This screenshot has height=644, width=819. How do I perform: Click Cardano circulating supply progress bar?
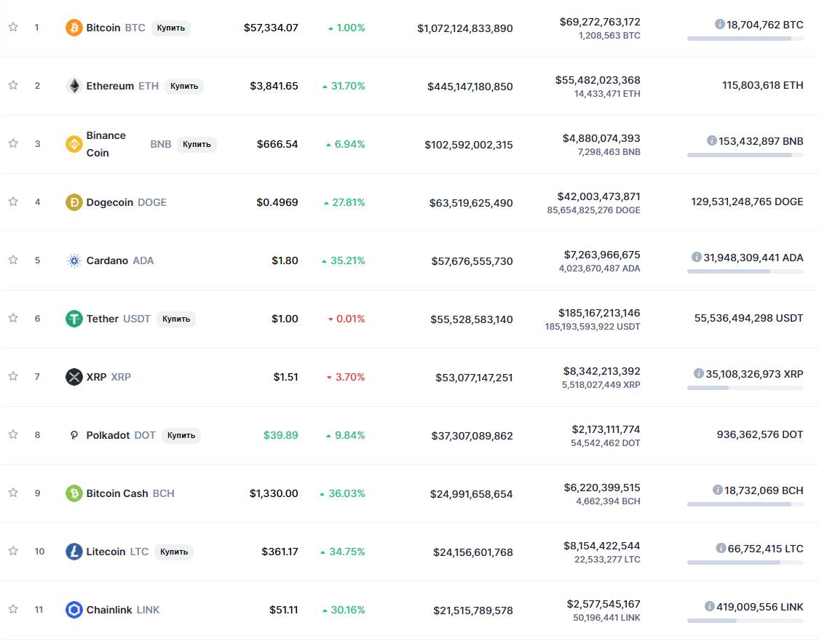pyautogui.click(x=745, y=271)
